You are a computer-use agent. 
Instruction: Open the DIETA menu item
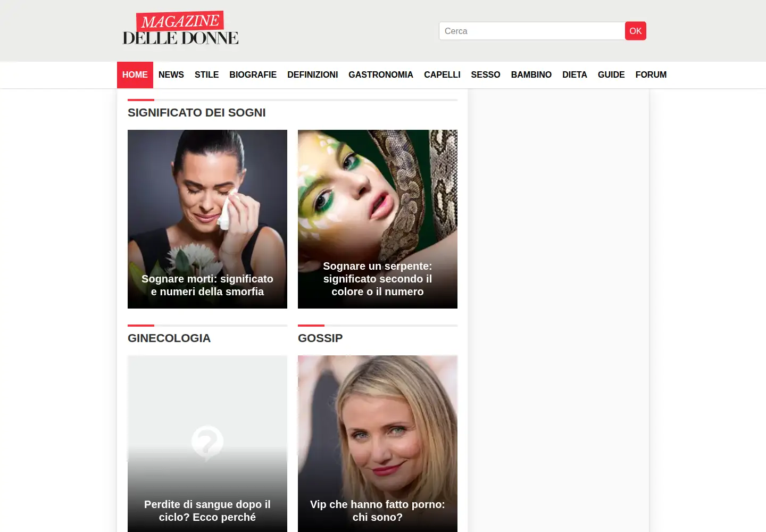pyautogui.click(x=575, y=75)
